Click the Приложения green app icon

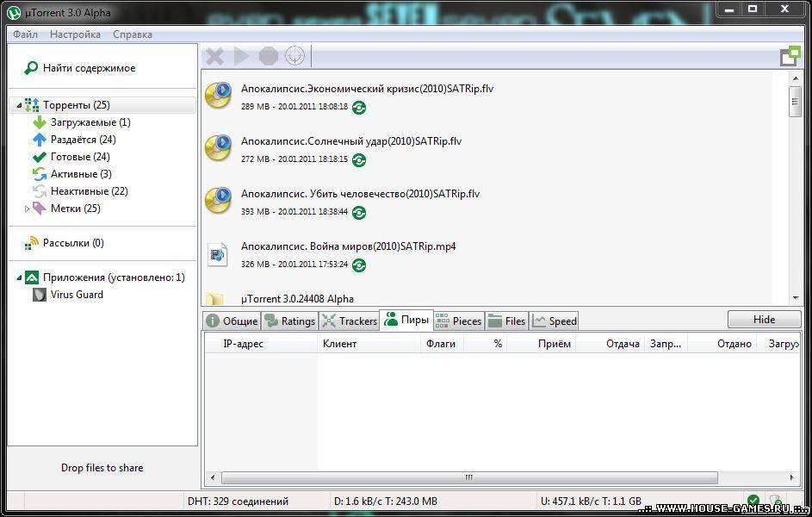32,277
